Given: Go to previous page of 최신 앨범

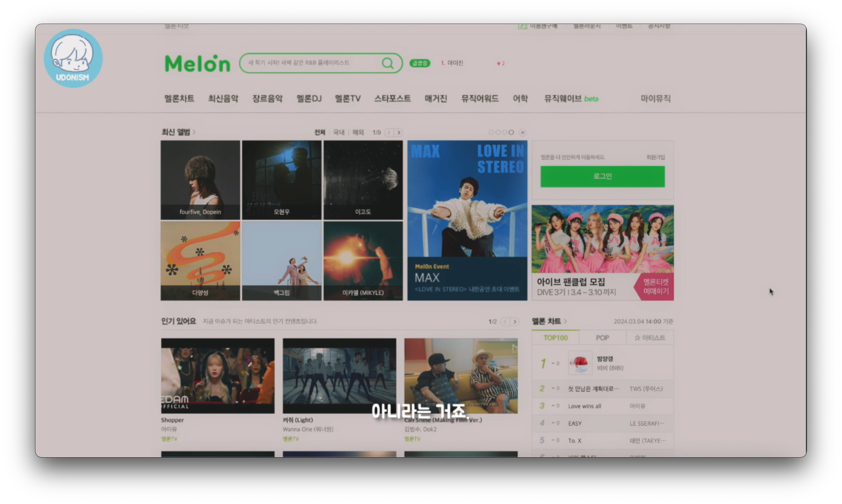Looking at the screenshot, I should click(389, 132).
